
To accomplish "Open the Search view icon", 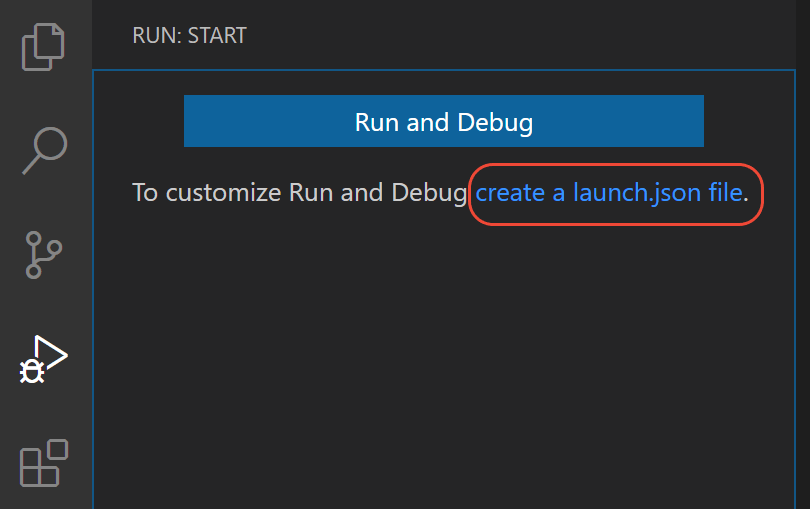I will click(44, 150).
